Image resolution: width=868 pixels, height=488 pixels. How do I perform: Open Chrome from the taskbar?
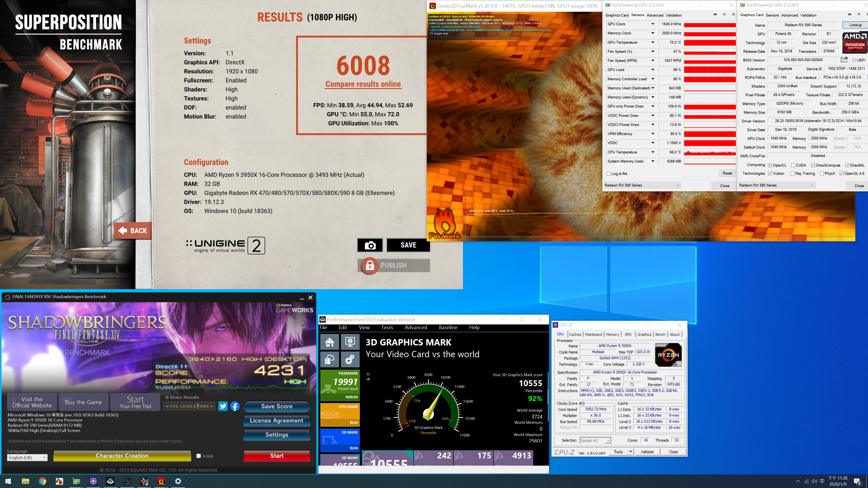tap(42, 481)
